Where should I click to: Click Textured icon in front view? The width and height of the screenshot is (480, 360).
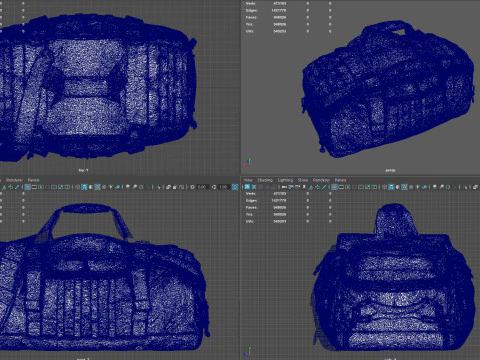tap(104, 187)
